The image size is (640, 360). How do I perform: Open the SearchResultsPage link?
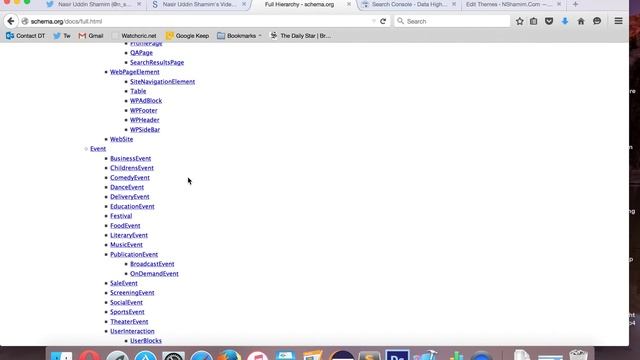point(157,62)
